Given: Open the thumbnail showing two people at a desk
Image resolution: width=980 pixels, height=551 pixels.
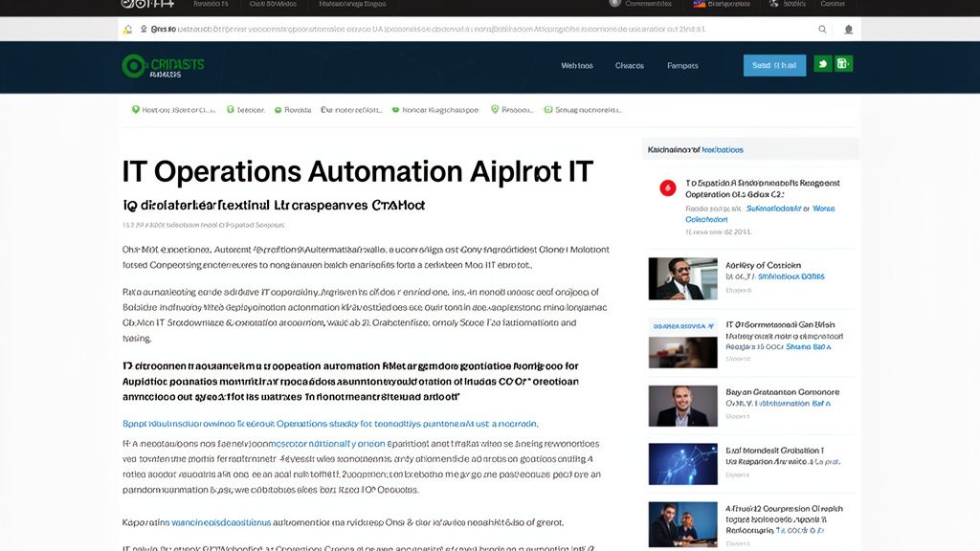Looking at the screenshot, I should (x=682, y=525).
